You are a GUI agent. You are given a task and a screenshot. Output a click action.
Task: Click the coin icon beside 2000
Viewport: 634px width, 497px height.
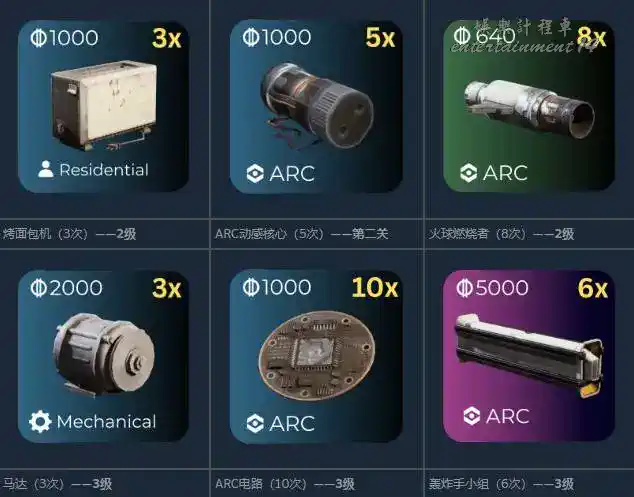(x=38, y=288)
